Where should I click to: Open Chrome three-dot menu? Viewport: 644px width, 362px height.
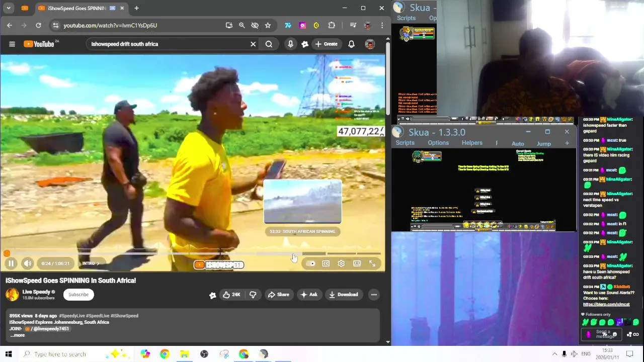(x=382, y=25)
